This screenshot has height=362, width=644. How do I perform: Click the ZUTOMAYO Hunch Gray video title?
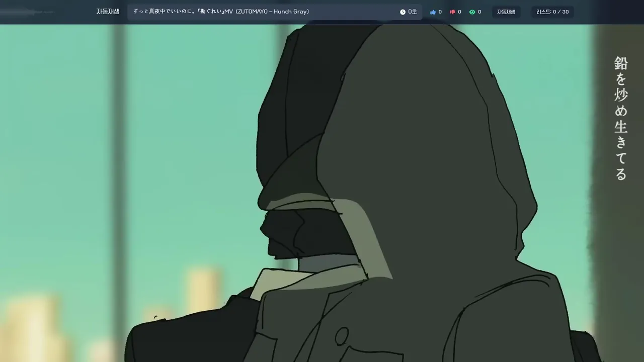(221, 12)
